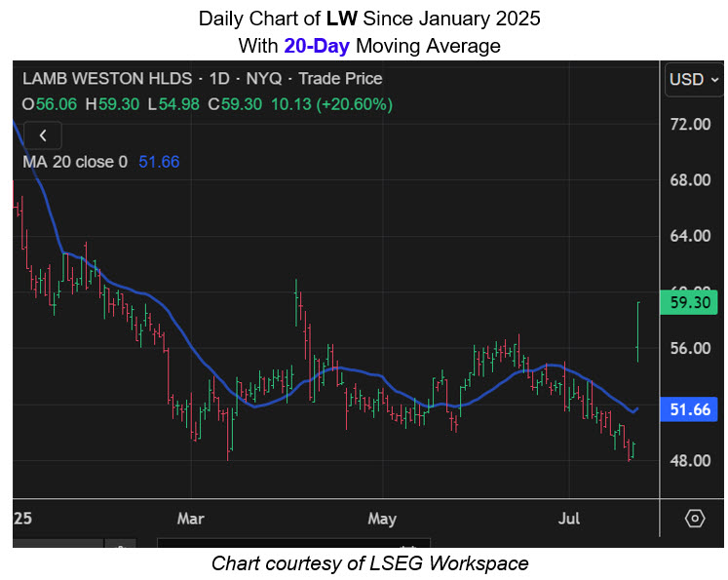Image resolution: width=728 pixels, height=580 pixels.
Task: Click the green 59.30 last price tag
Action: click(695, 303)
